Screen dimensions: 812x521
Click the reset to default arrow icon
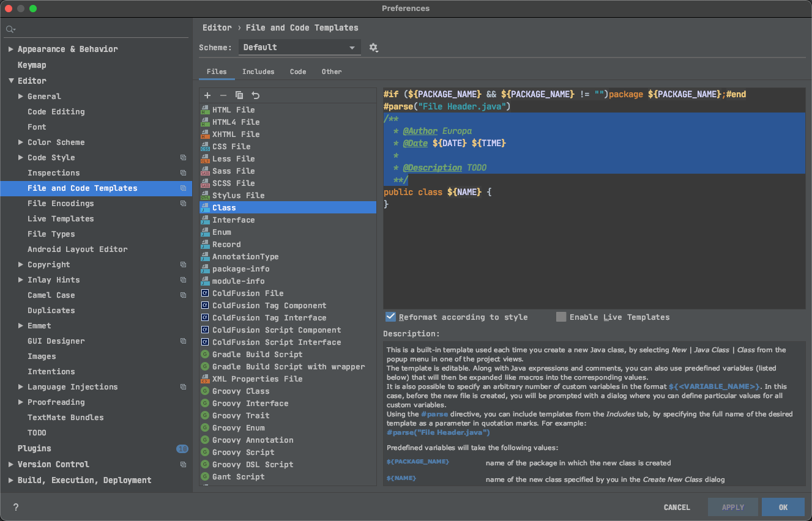(256, 95)
